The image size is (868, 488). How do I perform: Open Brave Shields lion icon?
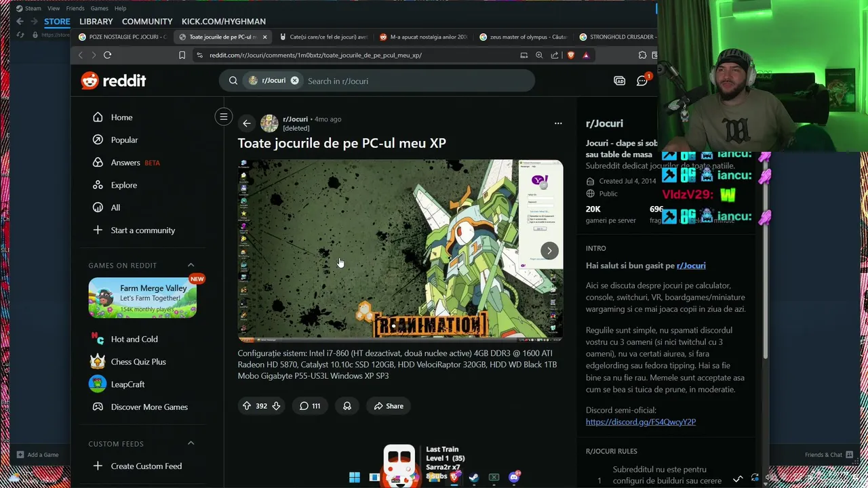coord(571,55)
